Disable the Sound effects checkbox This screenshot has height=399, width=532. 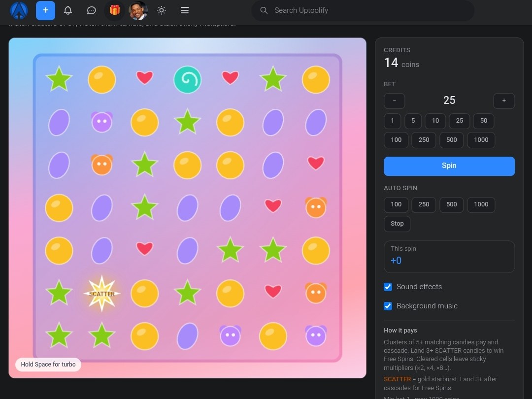(x=388, y=287)
